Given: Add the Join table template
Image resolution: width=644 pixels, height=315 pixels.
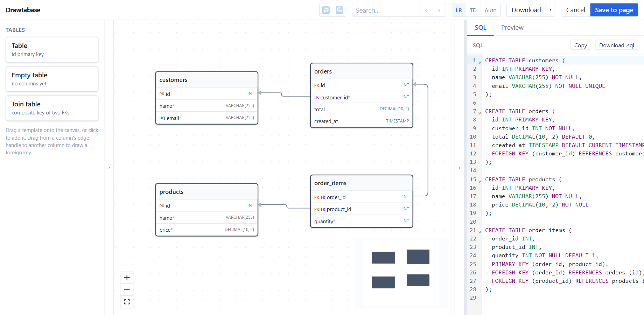Looking at the screenshot, I should [52, 108].
